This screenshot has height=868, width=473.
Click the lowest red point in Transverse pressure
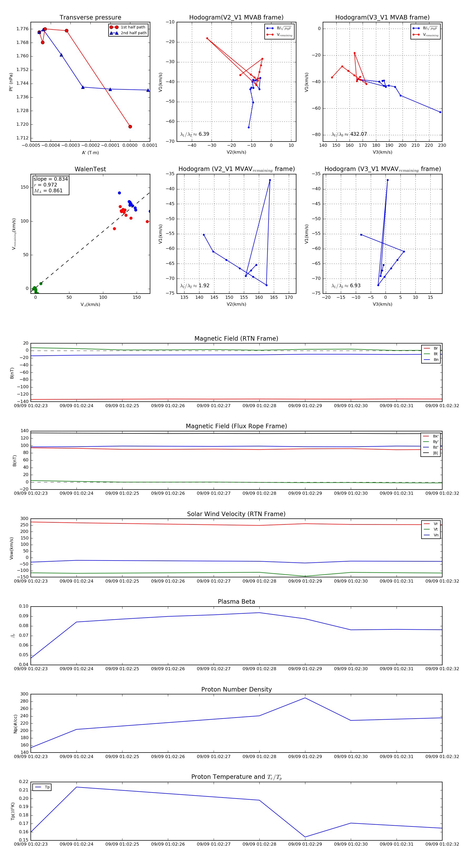[130, 127]
